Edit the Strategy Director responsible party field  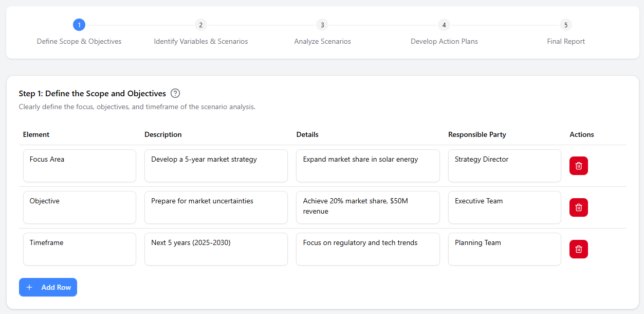(x=504, y=165)
